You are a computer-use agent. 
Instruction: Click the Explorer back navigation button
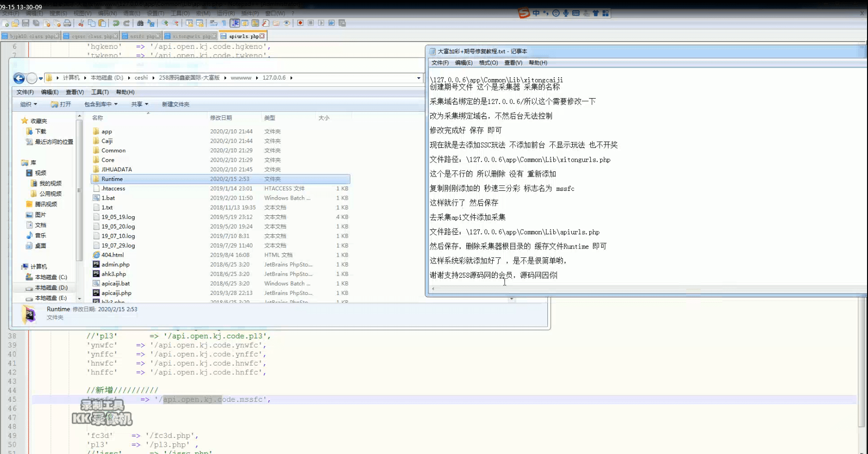point(19,78)
